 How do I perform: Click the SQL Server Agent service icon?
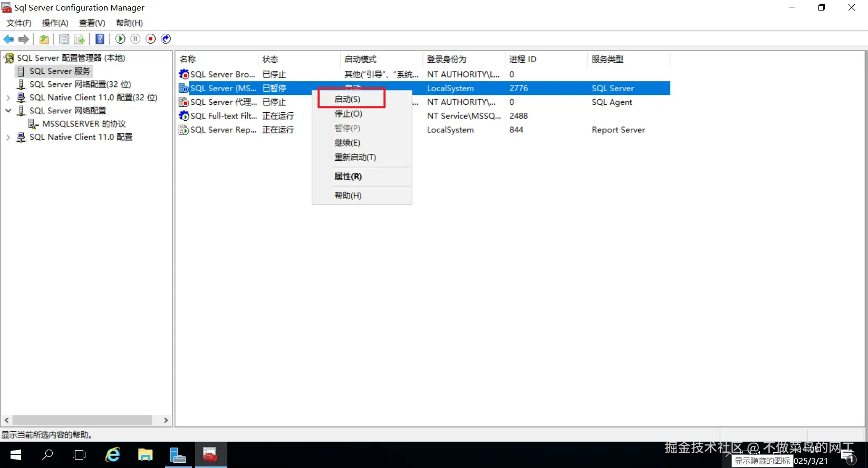184,102
